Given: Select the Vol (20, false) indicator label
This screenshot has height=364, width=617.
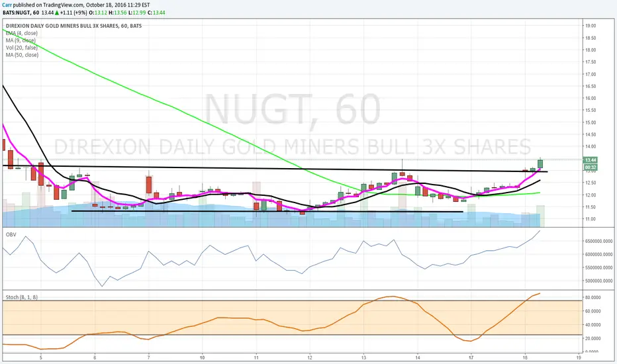Looking at the screenshot, I should pyautogui.click(x=22, y=48).
